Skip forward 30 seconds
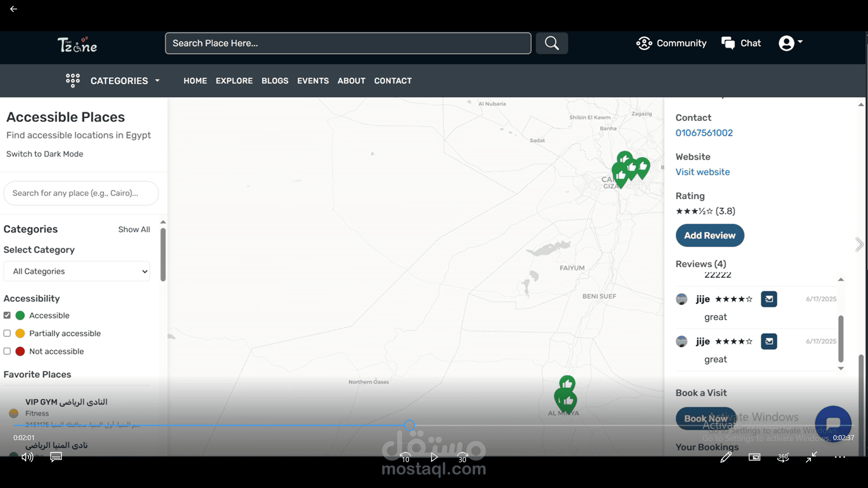This screenshot has height=488, width=868. click(x=462, y=457)
